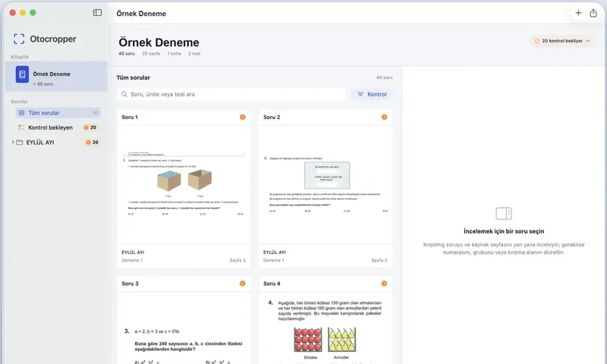Click the Kontrol bekleyen list icon

[x=21, y=127]
